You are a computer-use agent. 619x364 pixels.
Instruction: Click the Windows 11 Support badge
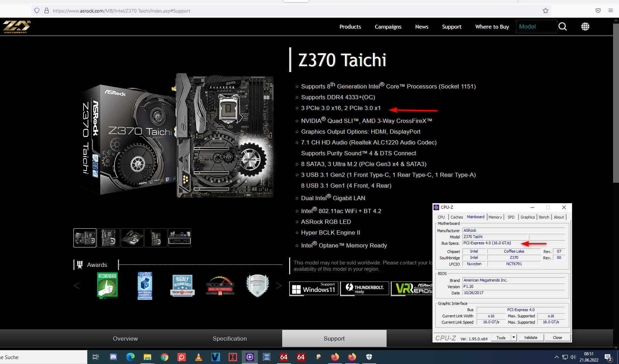314,288
